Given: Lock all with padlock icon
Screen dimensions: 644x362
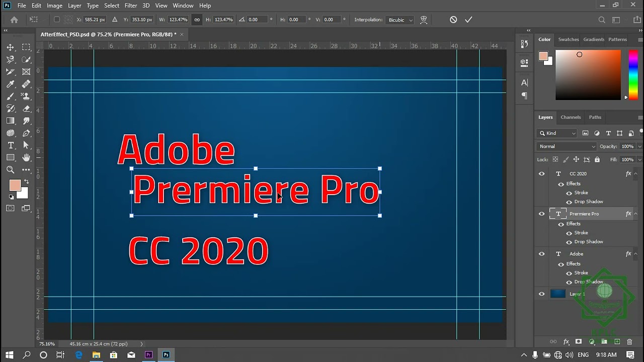Looking at the screenshot, I should 597,159.
